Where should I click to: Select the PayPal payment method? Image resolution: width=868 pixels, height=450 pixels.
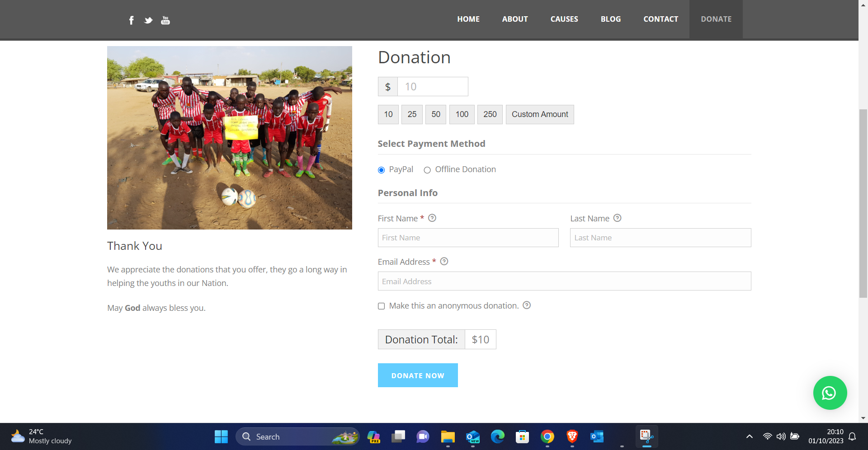(382, 170)
